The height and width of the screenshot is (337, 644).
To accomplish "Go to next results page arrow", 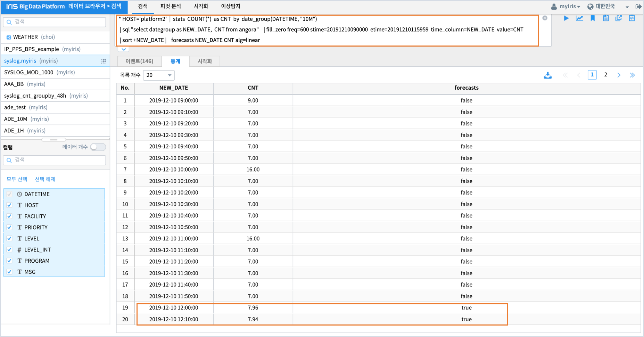I will (619, 75).
